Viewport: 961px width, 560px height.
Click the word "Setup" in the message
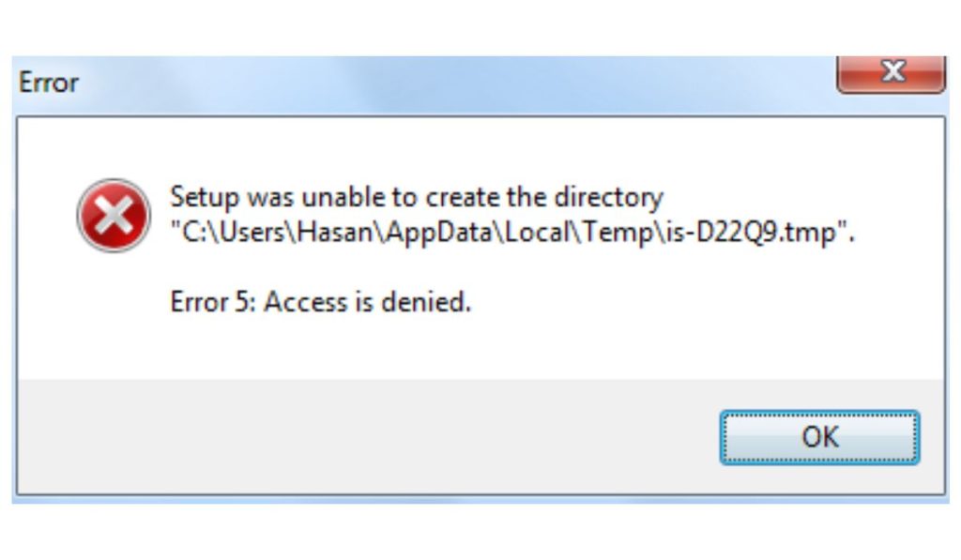[x=205, y=199]
